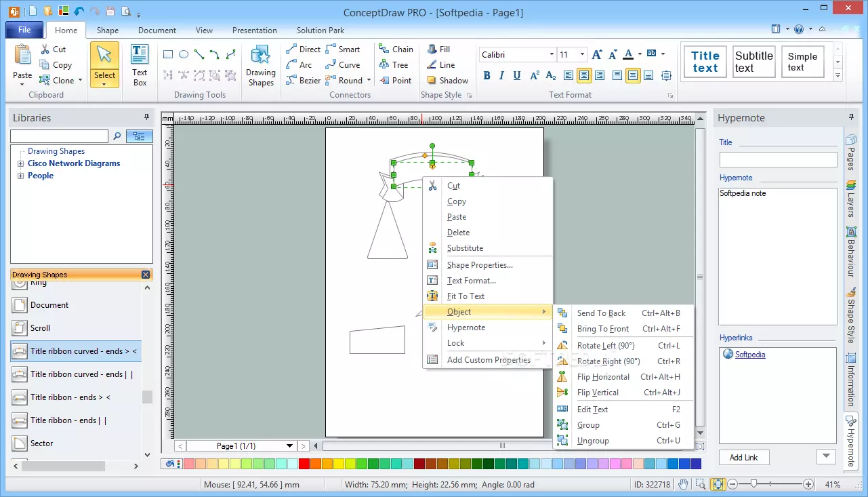Close the Drawing Shapes library panel
Viewport: 868px width, 497px height.
(x=146, y=275)
